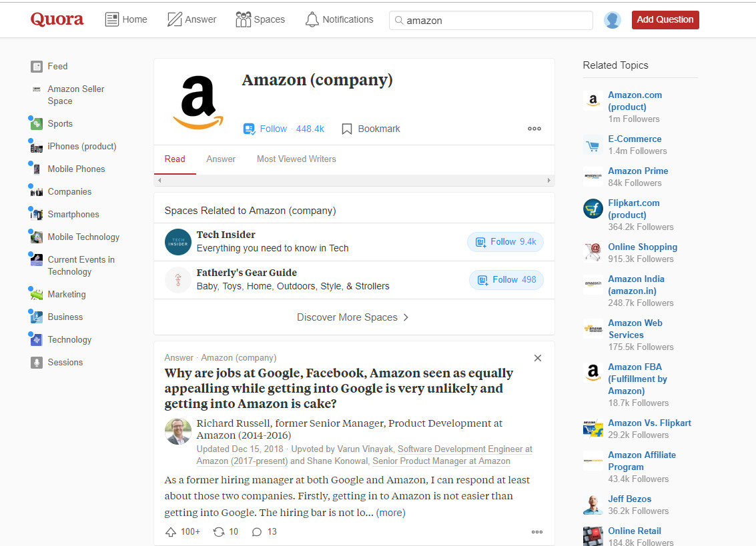Open the Amazon.com (product) topic

(635, 101)
